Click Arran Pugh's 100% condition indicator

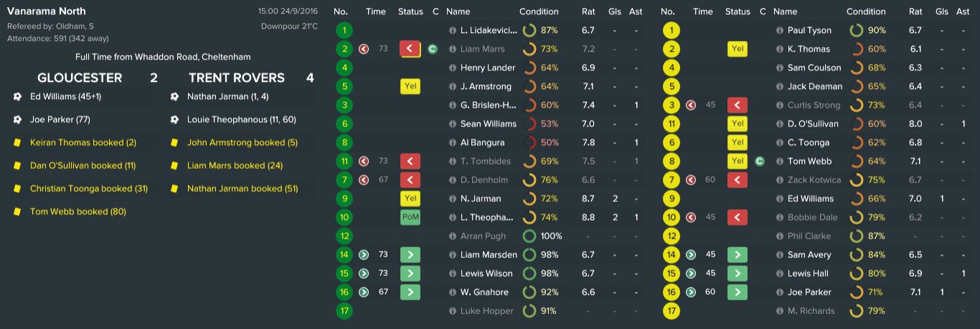tap(543, 236)
